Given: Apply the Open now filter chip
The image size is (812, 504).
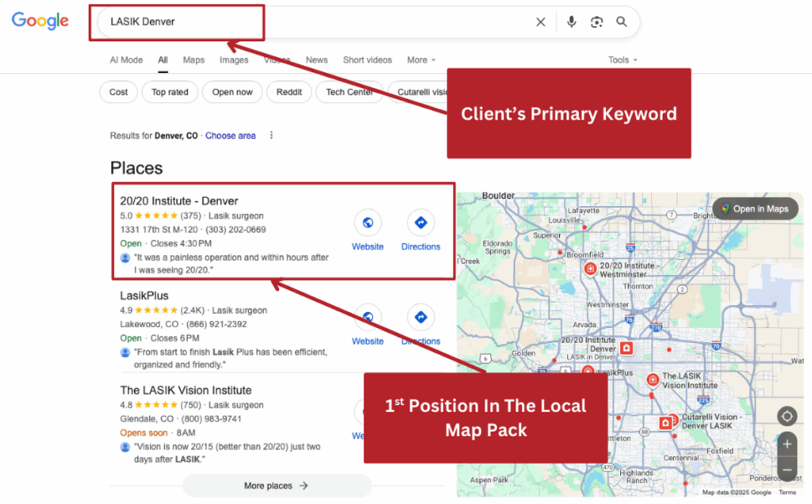Looking at the screenshot, I should [232, 92].
